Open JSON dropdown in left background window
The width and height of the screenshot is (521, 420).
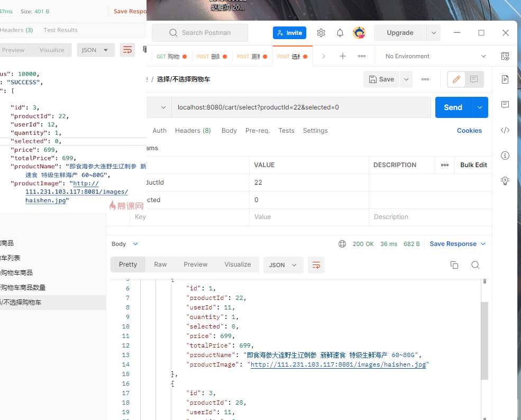click(96, 50)
